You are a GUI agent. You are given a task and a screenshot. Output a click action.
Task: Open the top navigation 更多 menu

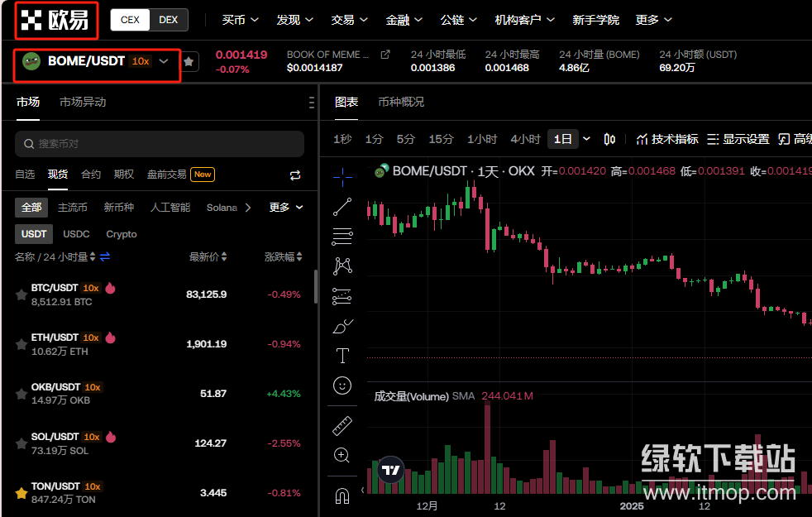[653, 20]
